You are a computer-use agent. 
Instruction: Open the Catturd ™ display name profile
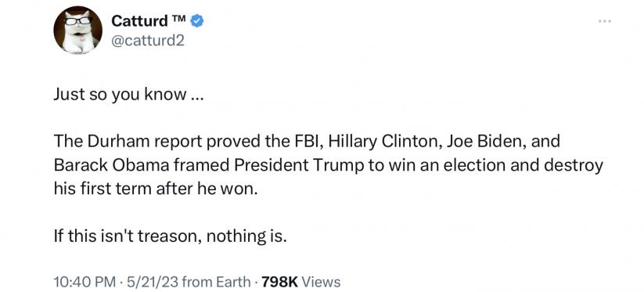click(x=149, y=20)
